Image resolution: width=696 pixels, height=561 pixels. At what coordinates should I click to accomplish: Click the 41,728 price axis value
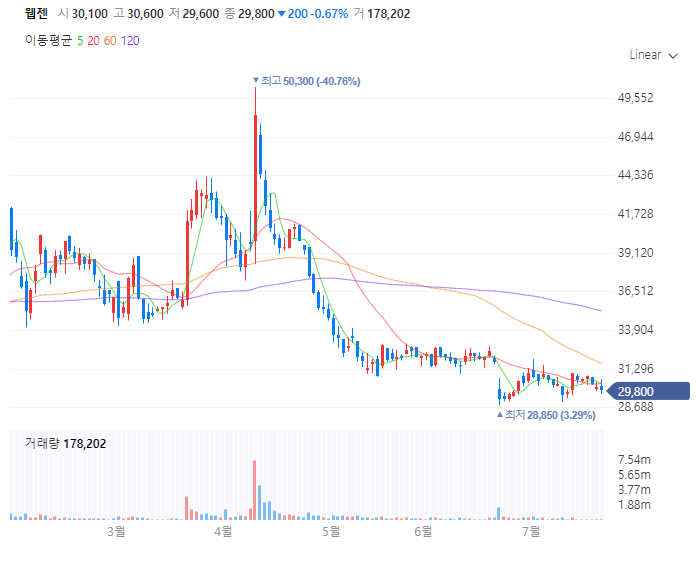tap(636, 214)
